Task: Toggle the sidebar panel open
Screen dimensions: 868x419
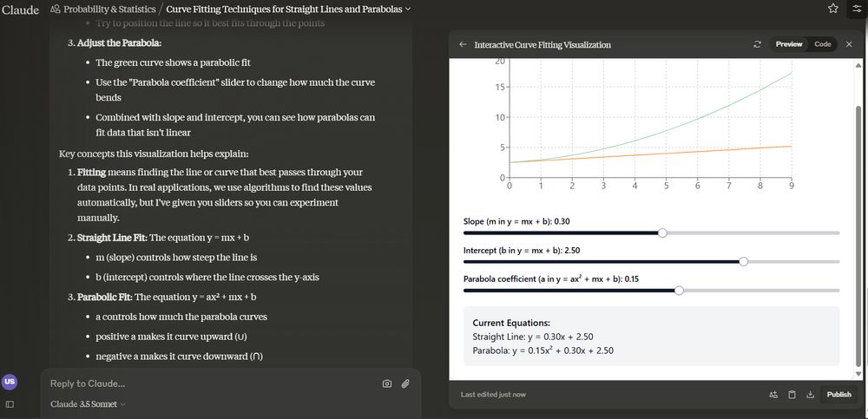Action: point(10,404)
